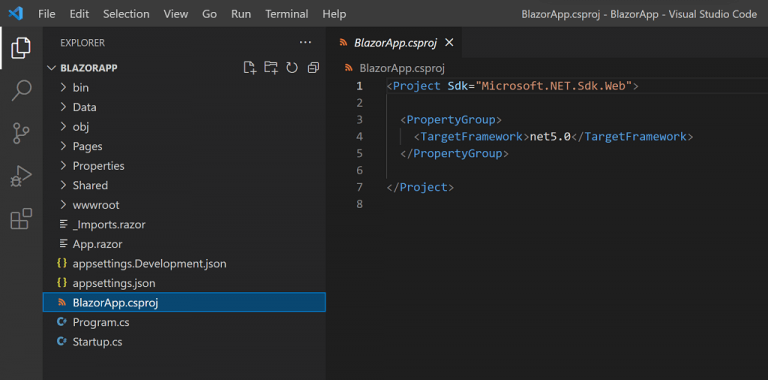
Task: Open the Run menu
Action: [241, 14]
